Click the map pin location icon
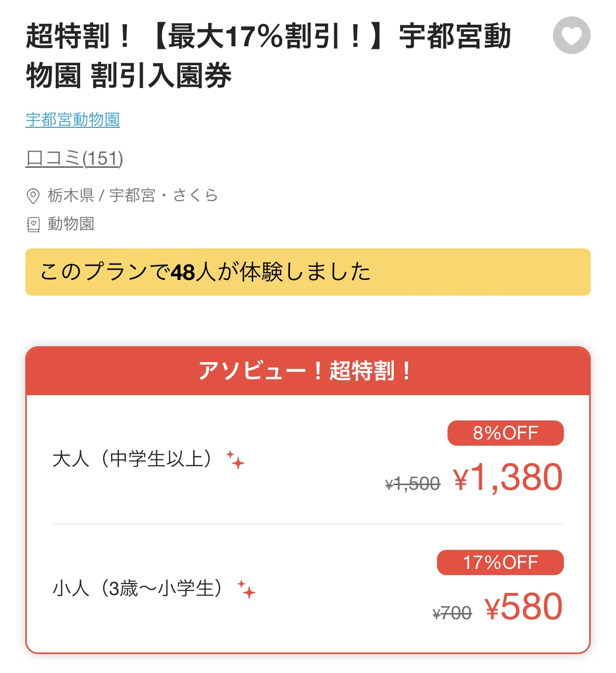The width and height of the screenshot is (616, 673). tap(33, 196)
